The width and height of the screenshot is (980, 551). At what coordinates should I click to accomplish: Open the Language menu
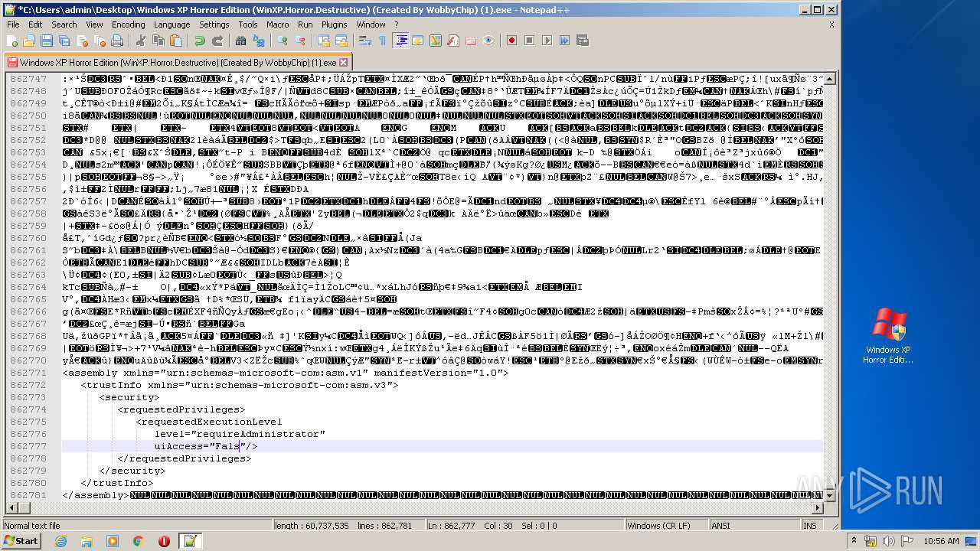(171, 24)
